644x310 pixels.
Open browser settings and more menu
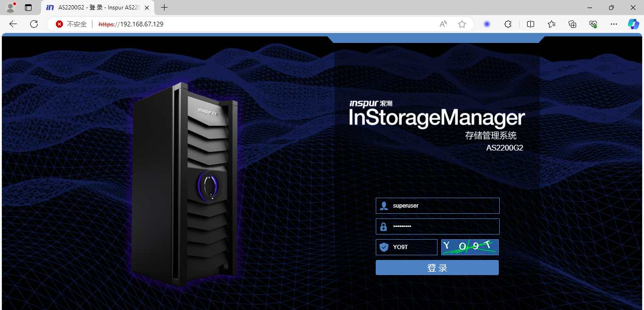(613, 24)
